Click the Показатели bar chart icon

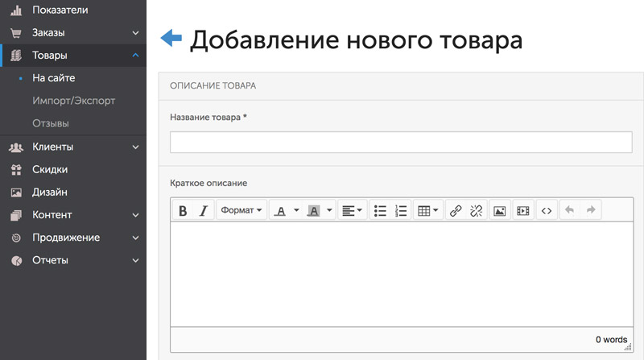tap(16, 10)
